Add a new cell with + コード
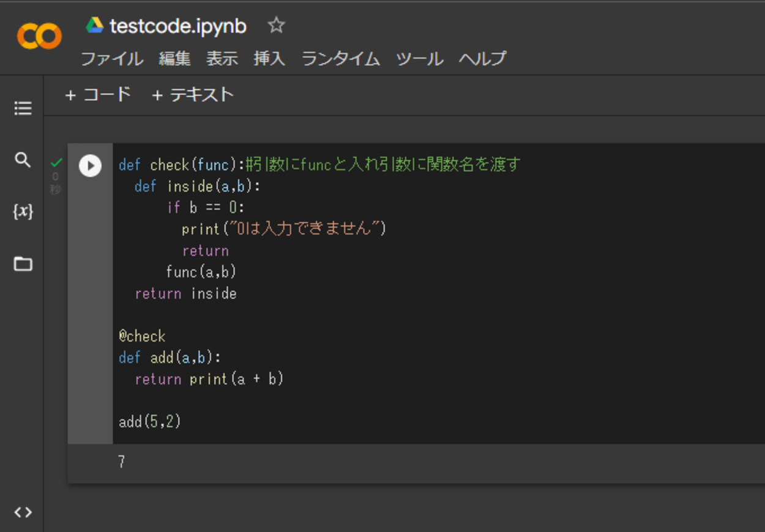 pos(98,95)
